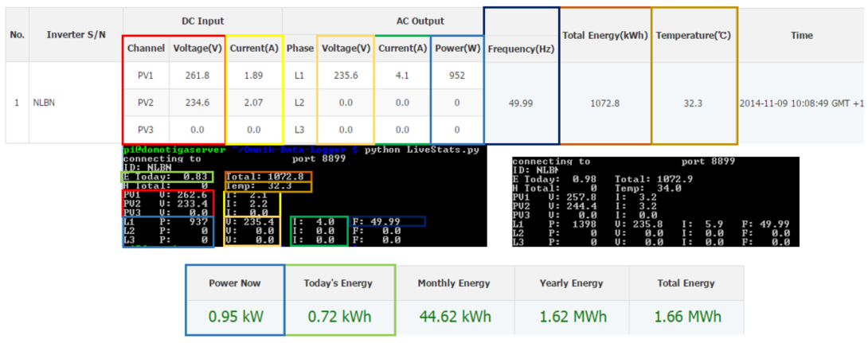Click the 4.1 AC current value
868x343 pixels.
402,76
